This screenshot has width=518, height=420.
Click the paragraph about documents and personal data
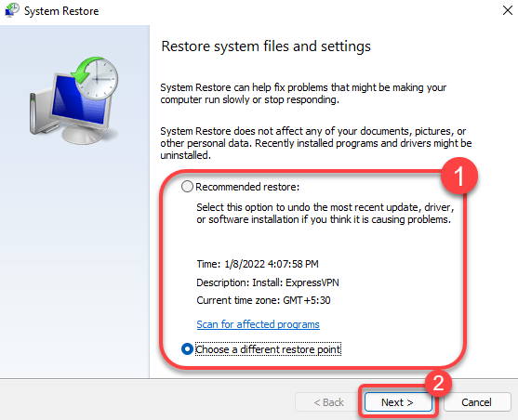[316, 143]
